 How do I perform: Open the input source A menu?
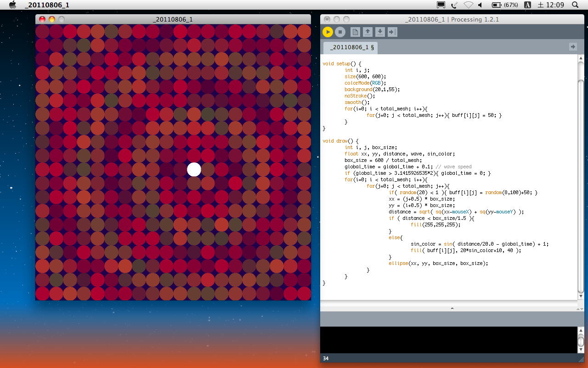527,5
